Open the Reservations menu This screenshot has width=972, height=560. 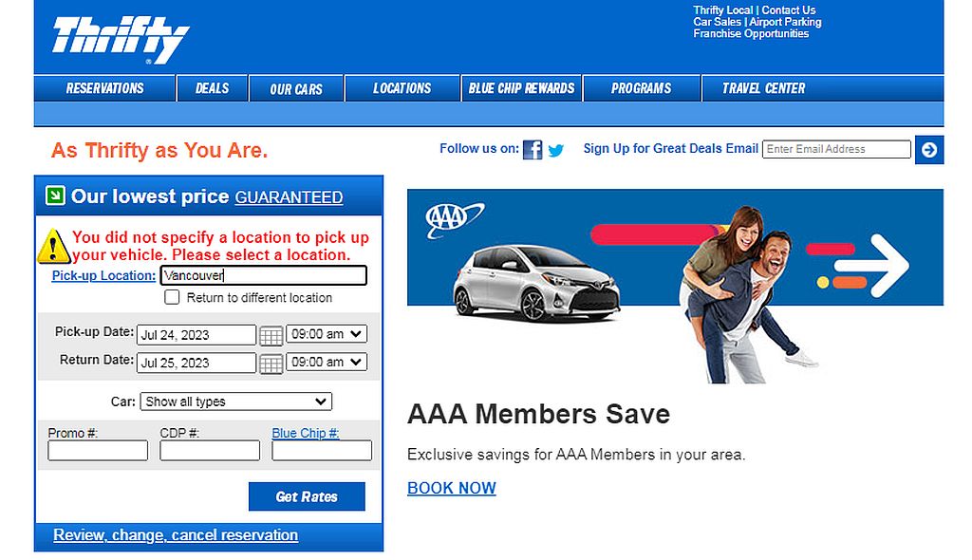pos(104,88)
